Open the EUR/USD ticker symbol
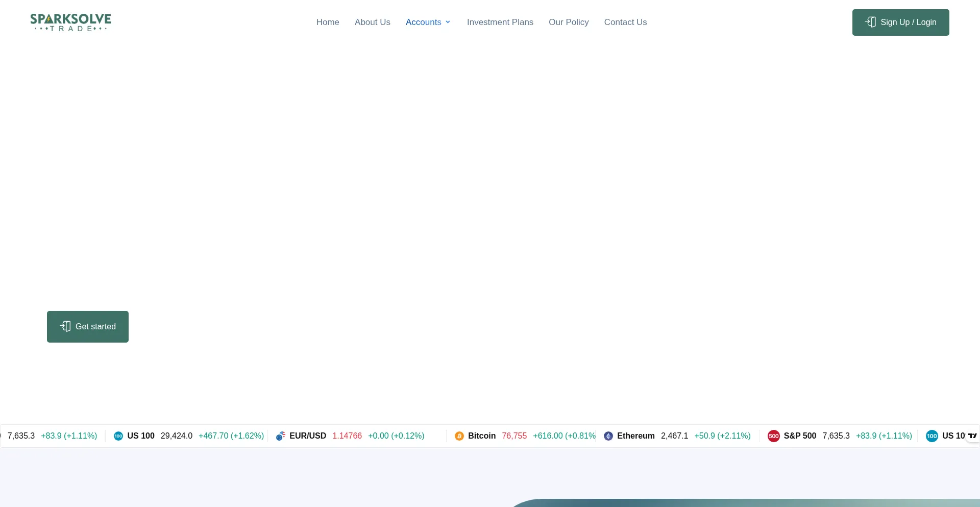980x507 pixels. click(308, 436)
